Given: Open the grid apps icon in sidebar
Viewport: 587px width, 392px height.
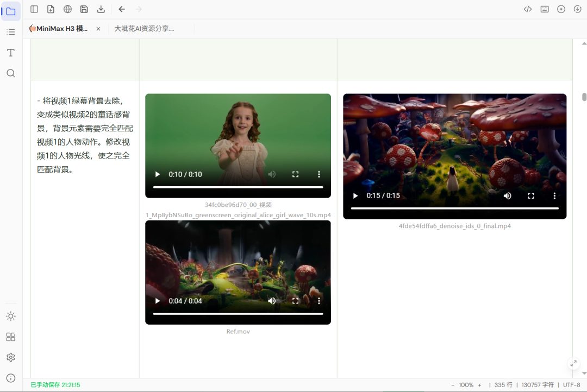Looking at the screenshot, I should (x=11, y=337).
